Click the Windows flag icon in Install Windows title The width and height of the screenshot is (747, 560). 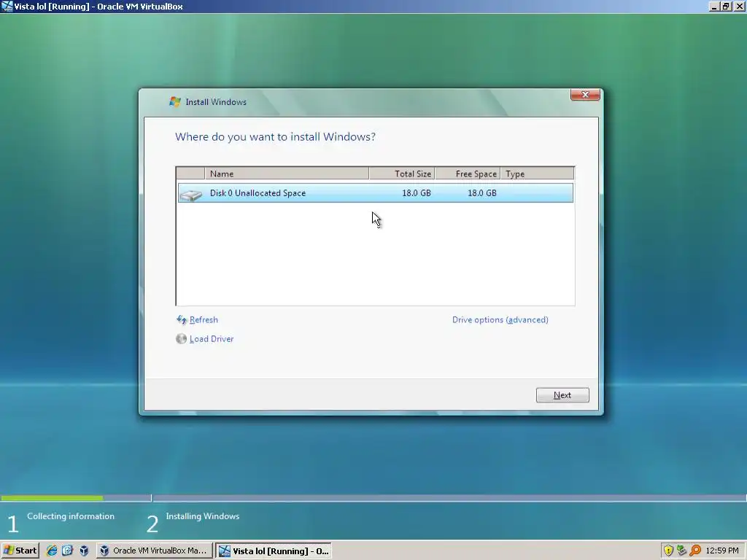(175, 101)
